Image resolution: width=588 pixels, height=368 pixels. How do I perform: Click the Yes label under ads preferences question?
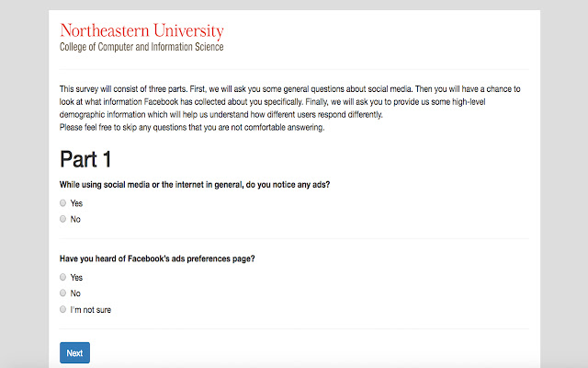76,277
